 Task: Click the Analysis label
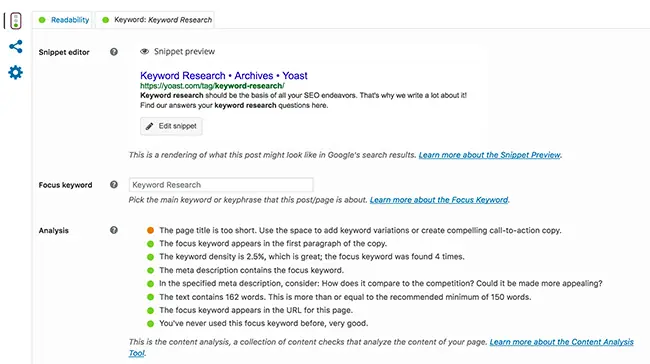pyautogui.click(x=53, y=231)
